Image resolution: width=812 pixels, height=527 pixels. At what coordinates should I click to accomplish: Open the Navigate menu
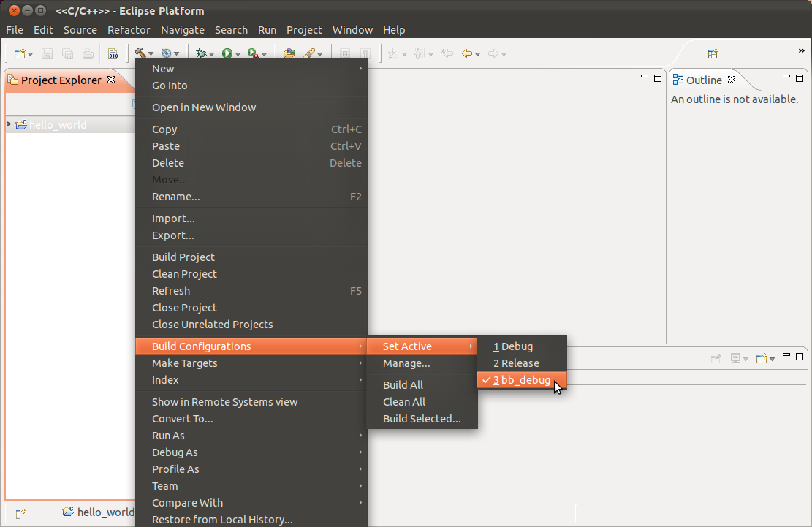182,30
